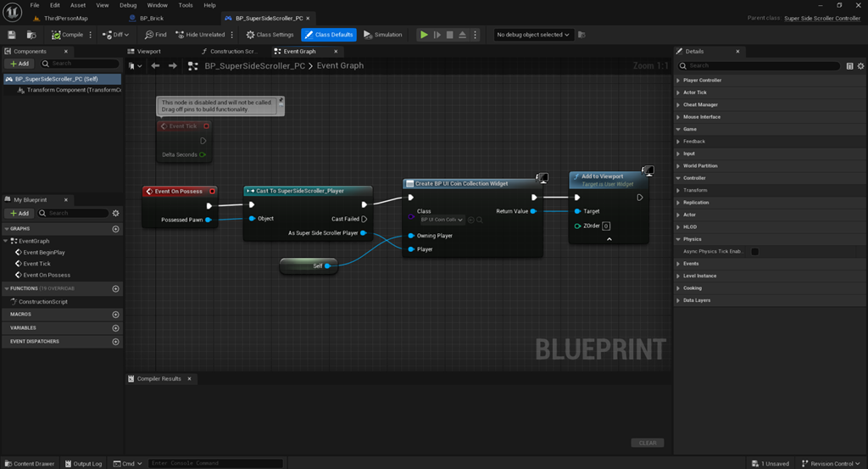The width and height of the screenshot is (868, 469).
Task: Start Play in Editor with green arrow
Action: point(424,35)
